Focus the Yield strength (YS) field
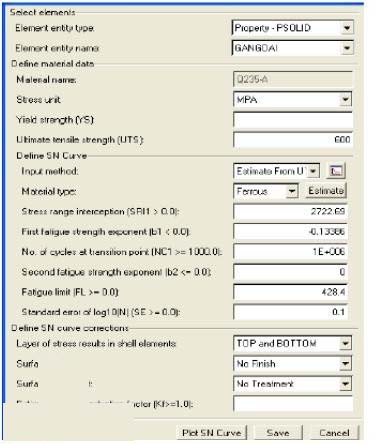375x444 pixels. [293, 120]
